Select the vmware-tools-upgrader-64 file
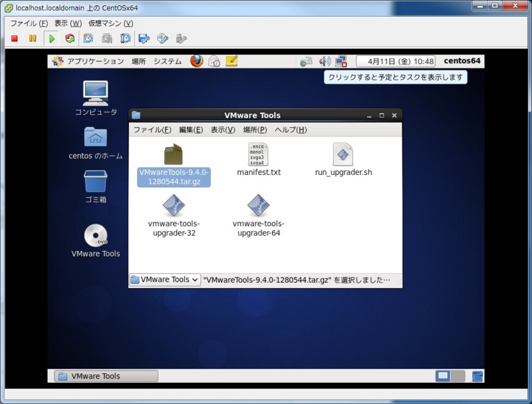The image size is (532, 404). click(x=259, y=216)
